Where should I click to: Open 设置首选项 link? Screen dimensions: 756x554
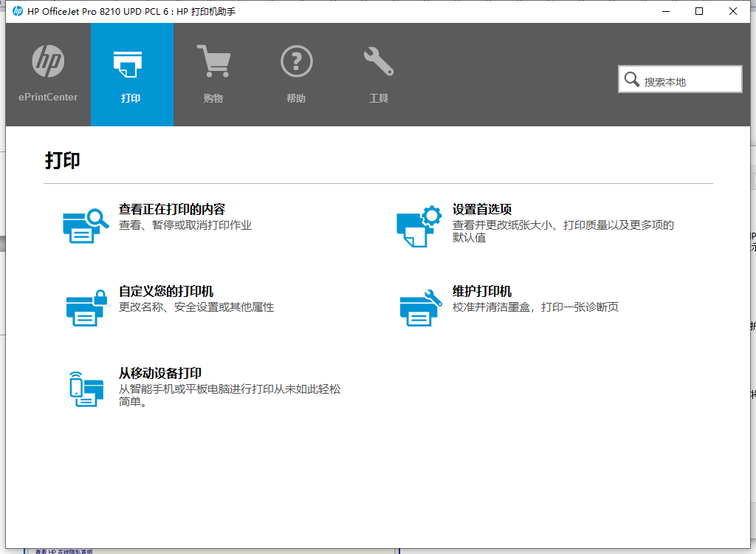482,209
